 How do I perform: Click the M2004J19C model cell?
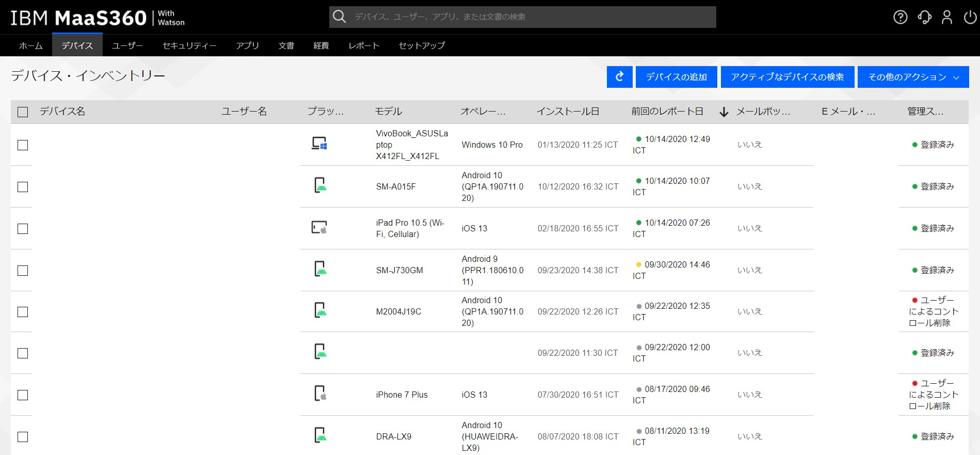(x=399, y=312)
